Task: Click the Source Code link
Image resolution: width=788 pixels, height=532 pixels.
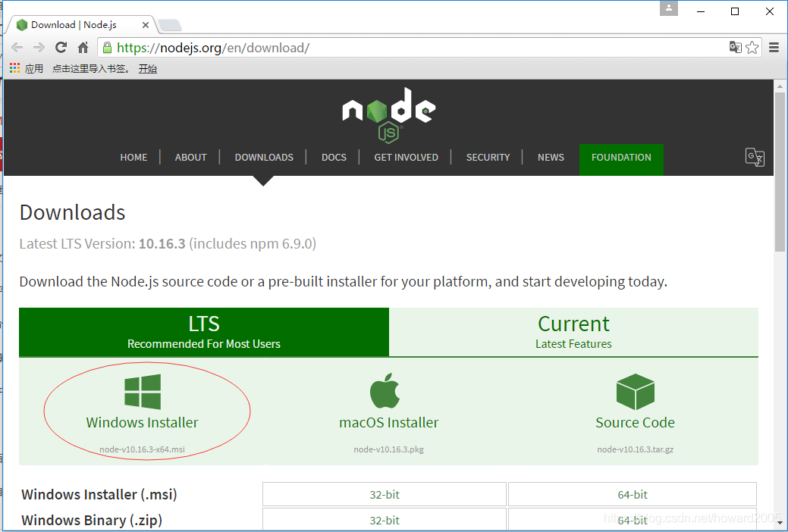Action: coord(636,422)
